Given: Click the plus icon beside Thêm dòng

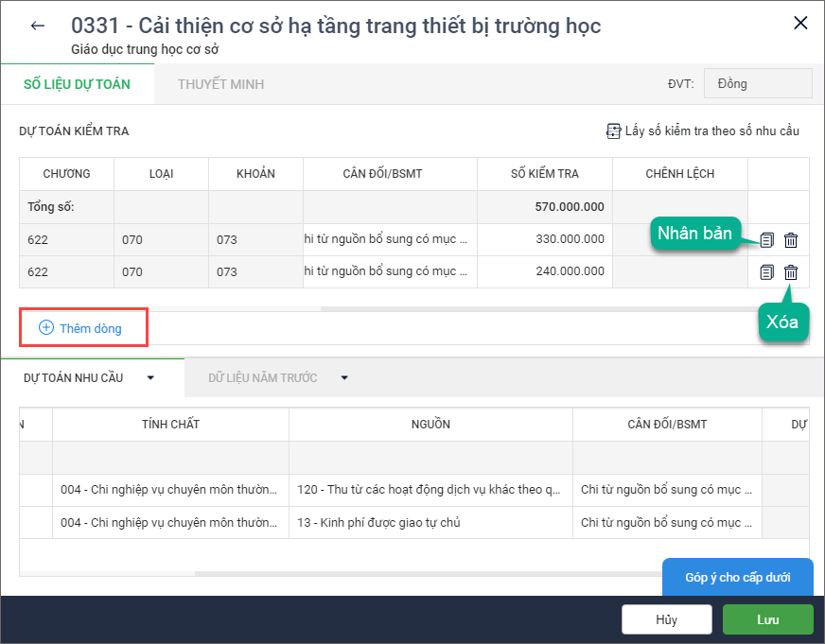Looking at the screenshot, I should click(x=46, y=327).
